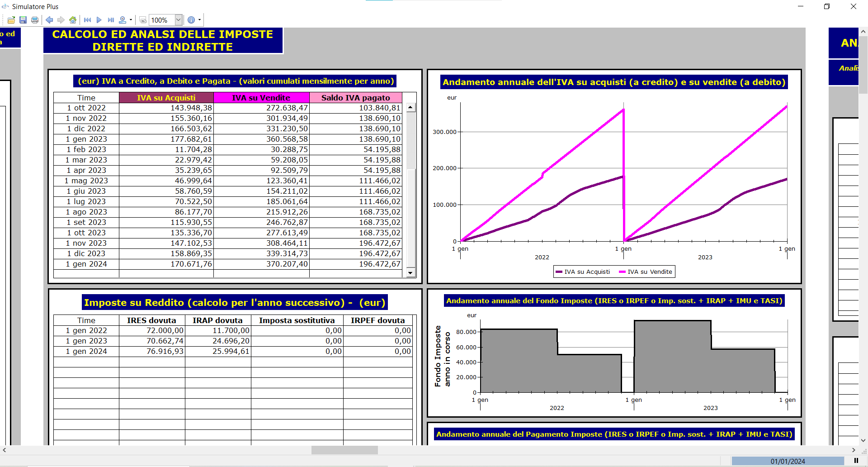The width and height of the screenshot is (868, 467).
Task: Click the info icon in toolbar
Action: (191, 20)
